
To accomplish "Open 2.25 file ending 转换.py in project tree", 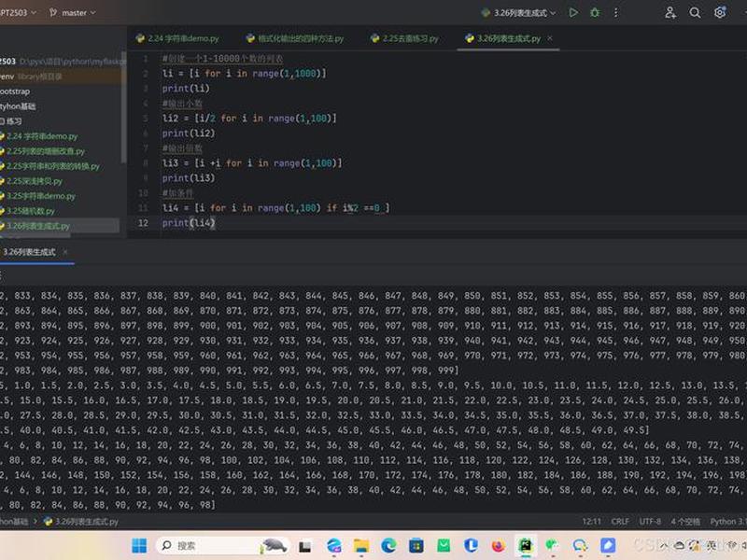I will (x=52, y=166).
